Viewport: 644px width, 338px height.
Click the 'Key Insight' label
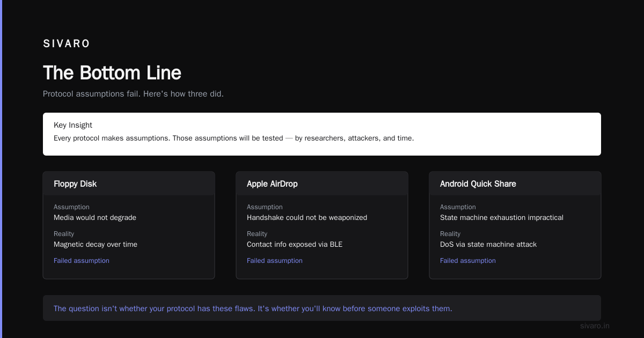tap(73, 125)
